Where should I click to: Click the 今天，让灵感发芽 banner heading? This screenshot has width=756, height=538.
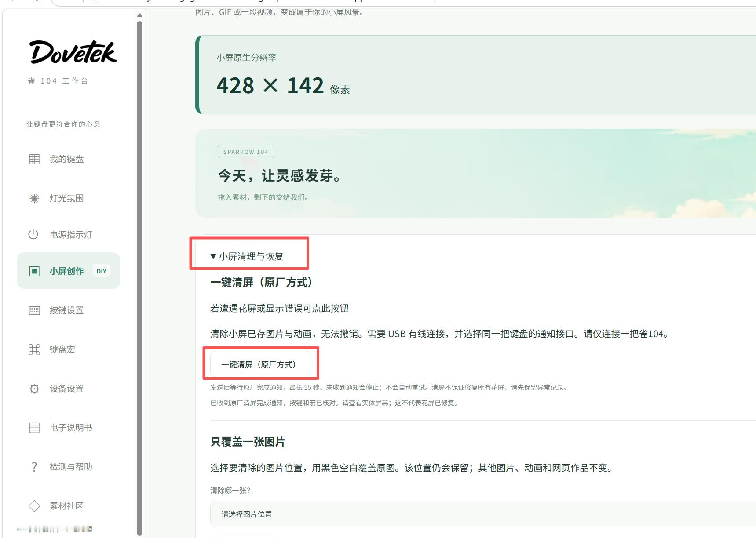(x=280, y=176)
